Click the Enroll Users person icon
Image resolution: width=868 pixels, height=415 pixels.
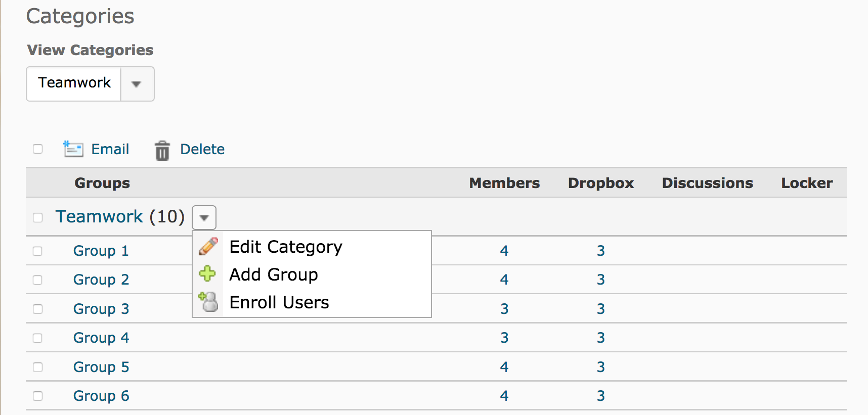coord(208,302)
